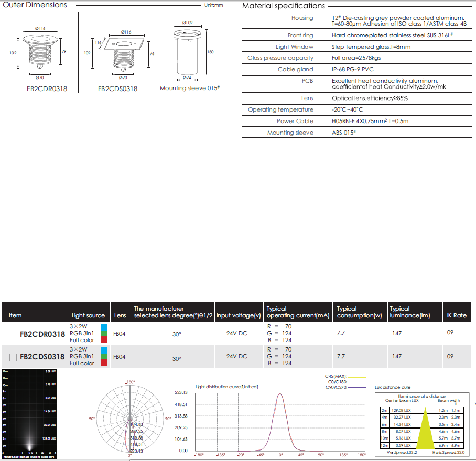Click the blue swatch in FB2CDR0318 row

[x=104, y=326]
